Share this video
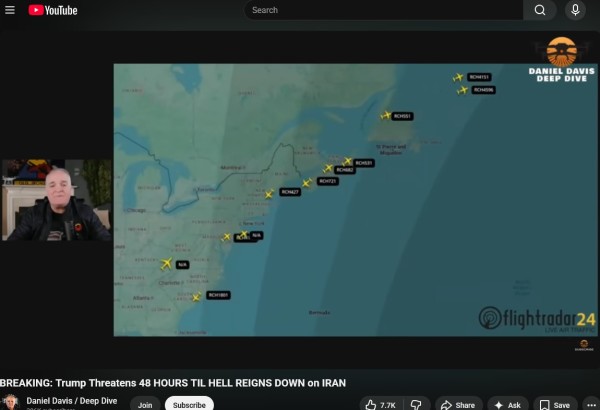The image size is (600, 410). (x=458, y=405)
